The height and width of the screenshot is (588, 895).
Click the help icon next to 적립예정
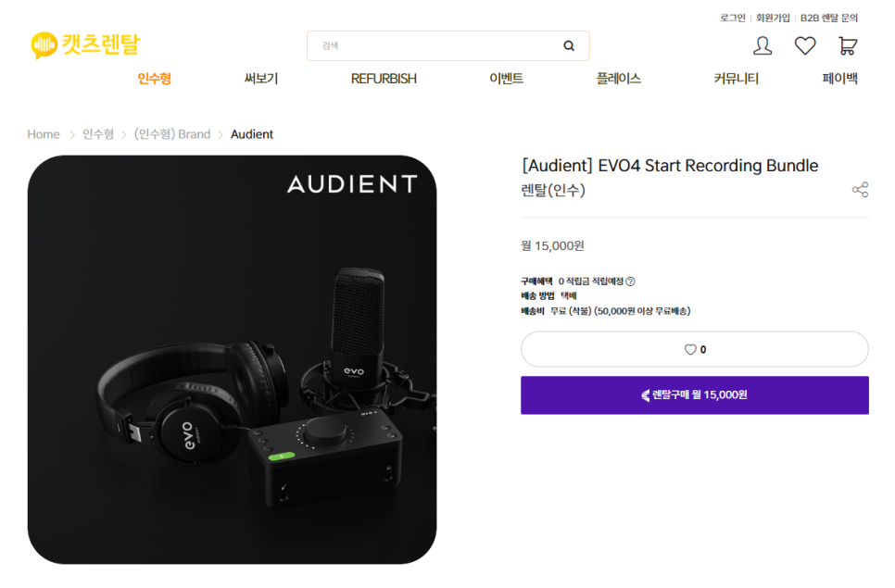pos(631,281)
